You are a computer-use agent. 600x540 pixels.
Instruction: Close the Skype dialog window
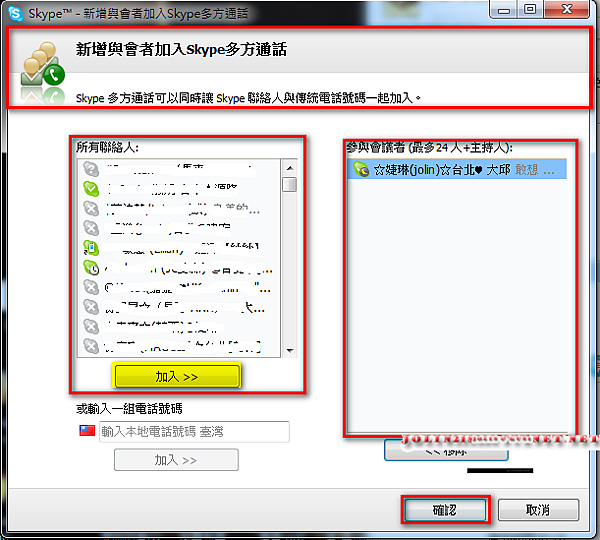click(566, 10)
